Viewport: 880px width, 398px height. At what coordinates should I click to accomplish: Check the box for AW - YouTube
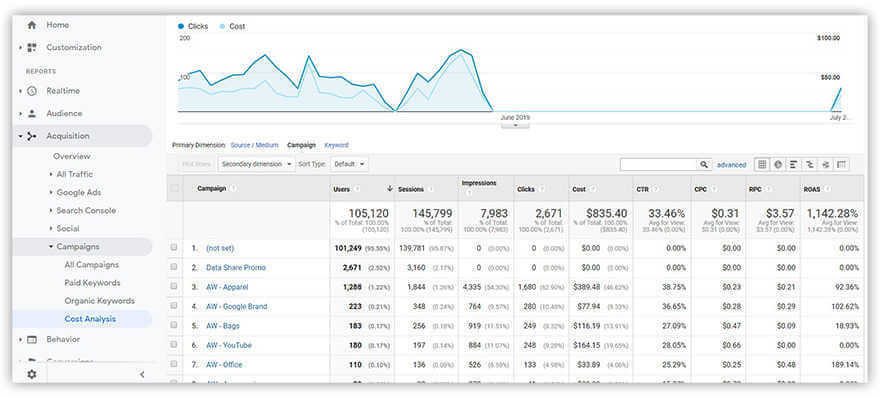pos(174,345)
